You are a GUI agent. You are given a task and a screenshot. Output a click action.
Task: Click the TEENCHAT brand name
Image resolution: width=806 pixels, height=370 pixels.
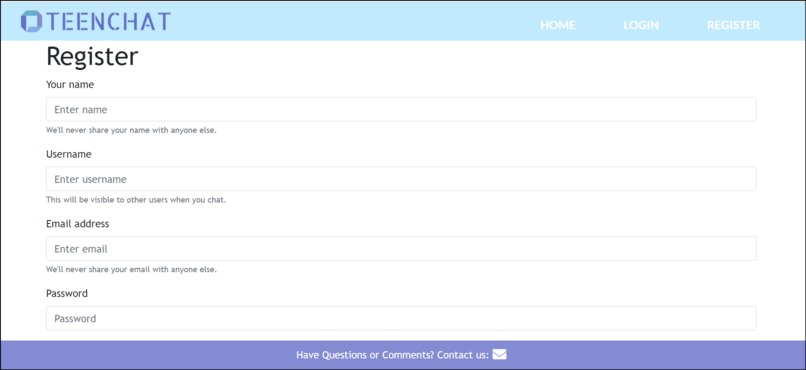[108, 22]
